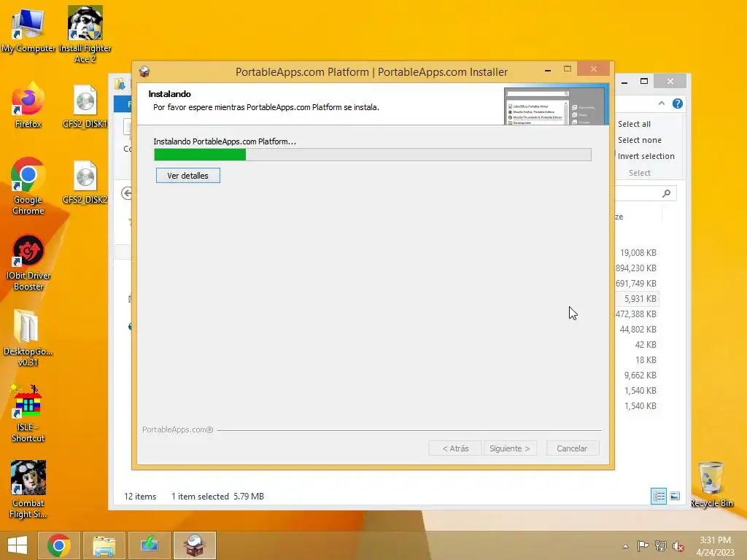
Task: Select the Combat Flight Sim desktop icon
Action: (x=28, y=489)
